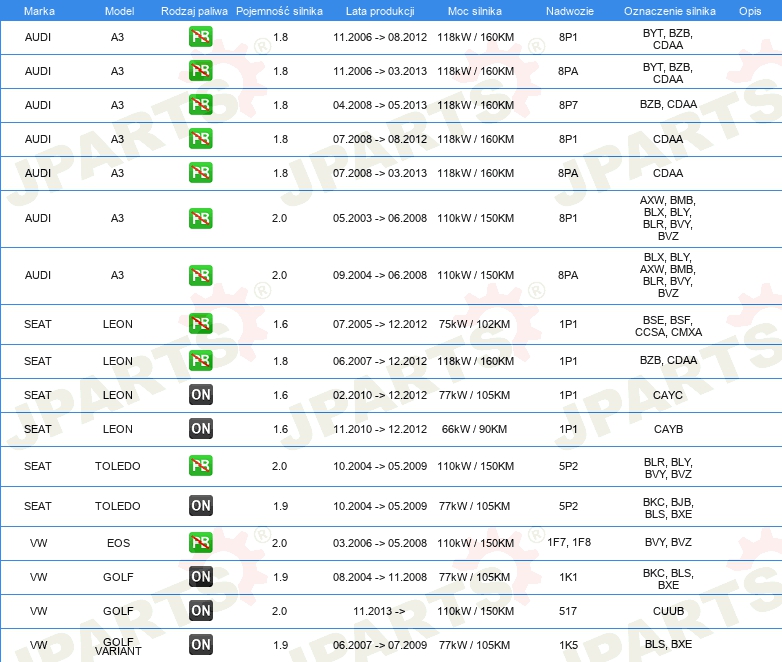Click the ON diesel icon for Seat Toledo 1.9
Screen dimensions: 782x662
pos(200,506)
